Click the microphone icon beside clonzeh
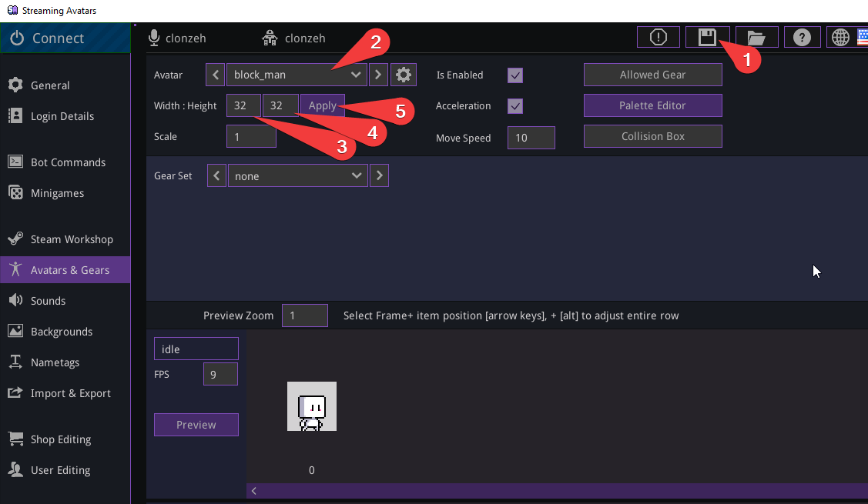The height and width of the screenshot is (504, 868). [x=154, y=38]
